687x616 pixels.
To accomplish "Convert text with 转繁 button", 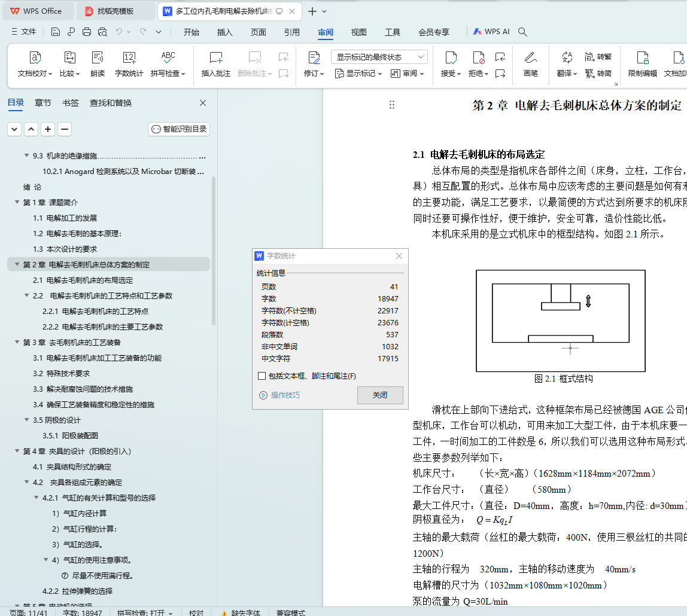I will point(598,56).
